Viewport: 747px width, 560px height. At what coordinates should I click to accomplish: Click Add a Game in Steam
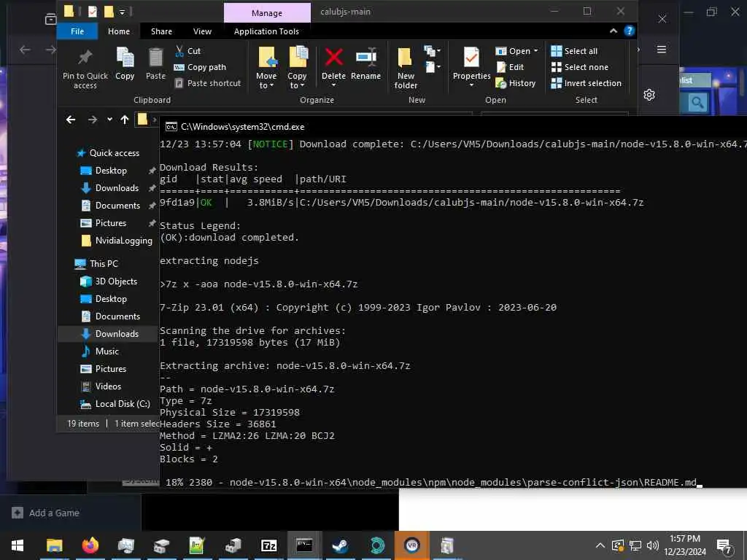coord(46,513)
